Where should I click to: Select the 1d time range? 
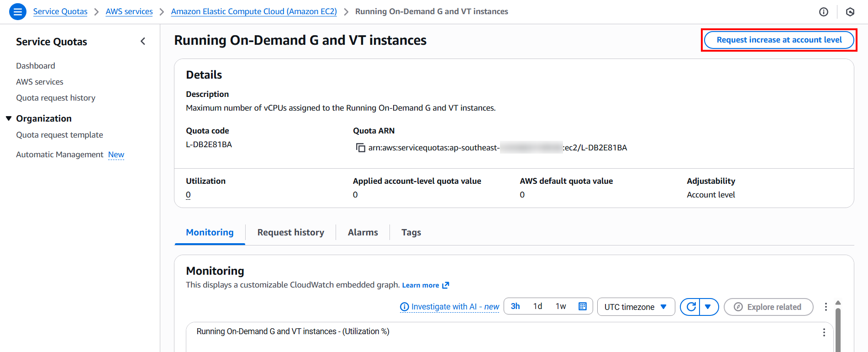(x=538, y=306)
